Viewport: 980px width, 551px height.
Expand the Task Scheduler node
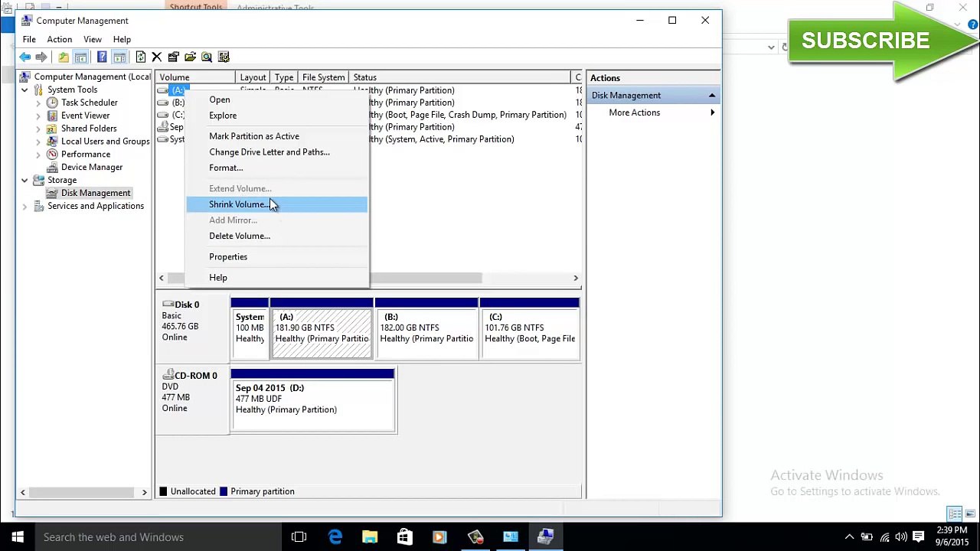click(38, 103)
